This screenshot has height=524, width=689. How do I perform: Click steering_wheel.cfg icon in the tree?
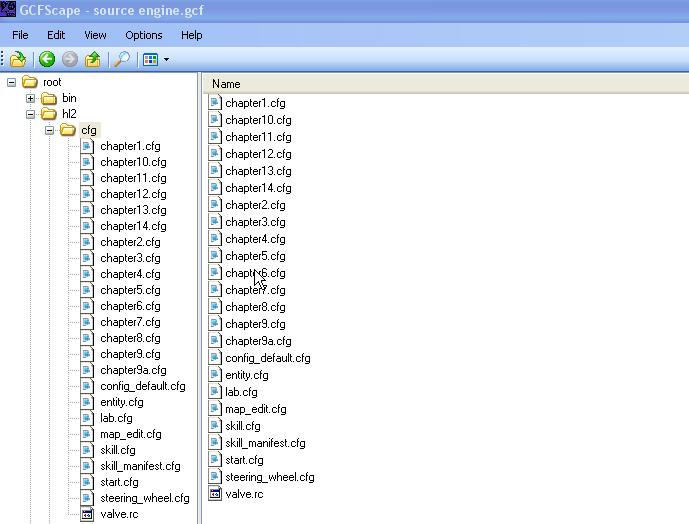(87, 498)
